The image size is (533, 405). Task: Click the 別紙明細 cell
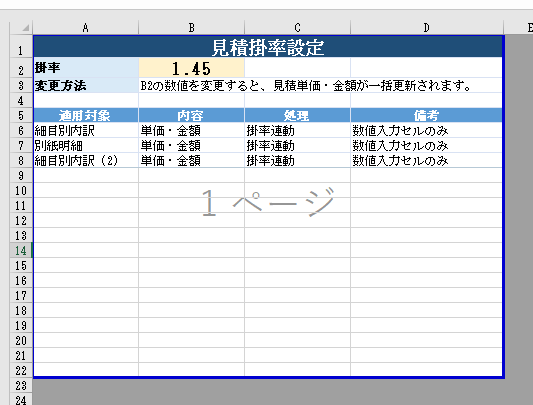(86, 145)
